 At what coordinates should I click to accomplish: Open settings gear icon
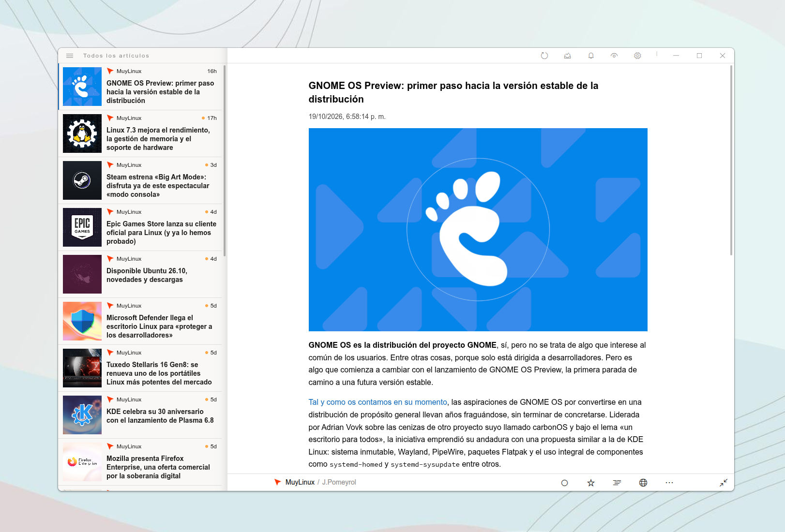click(x=637, y=56)
